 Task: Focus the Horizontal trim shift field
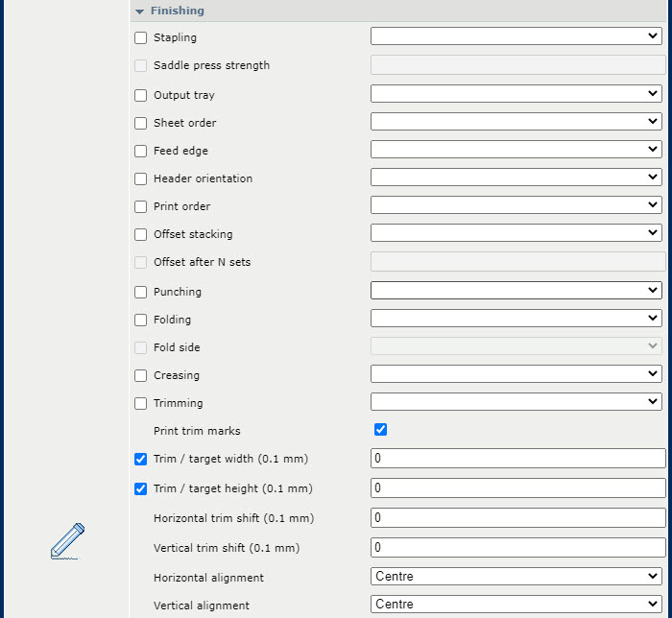click(516, 518)
